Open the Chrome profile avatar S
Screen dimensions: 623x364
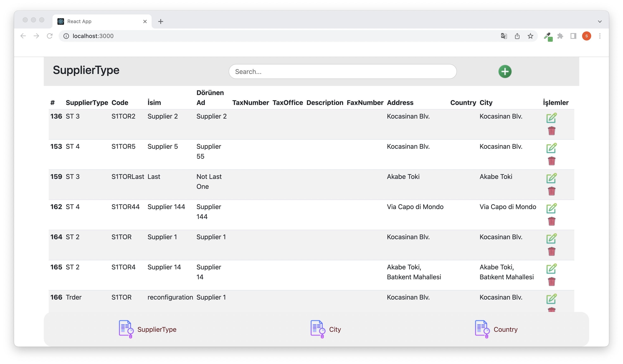tap(586, 36)
